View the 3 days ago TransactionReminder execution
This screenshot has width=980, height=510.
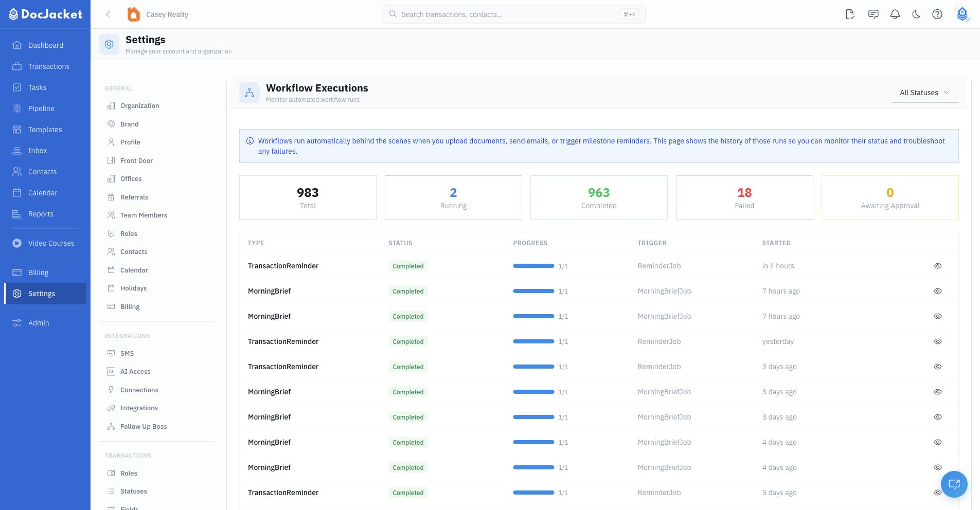coord(938,367)
